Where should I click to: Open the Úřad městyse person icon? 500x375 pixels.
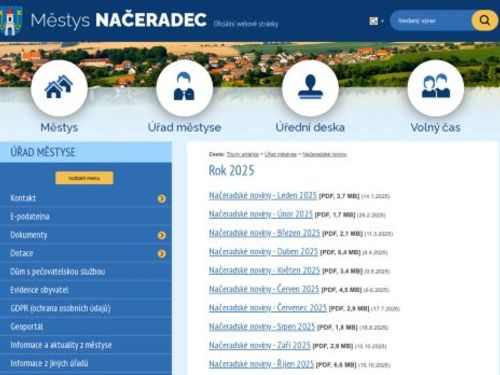coord(184,88)
